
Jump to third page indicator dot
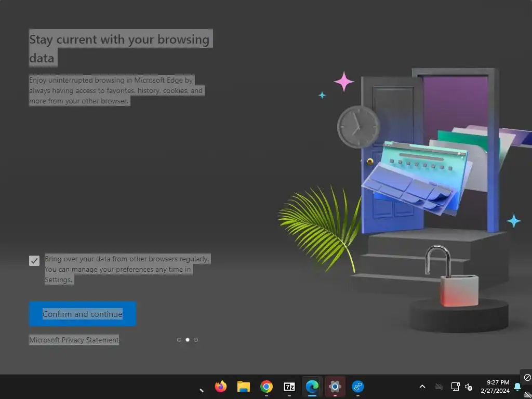(196, 340)
